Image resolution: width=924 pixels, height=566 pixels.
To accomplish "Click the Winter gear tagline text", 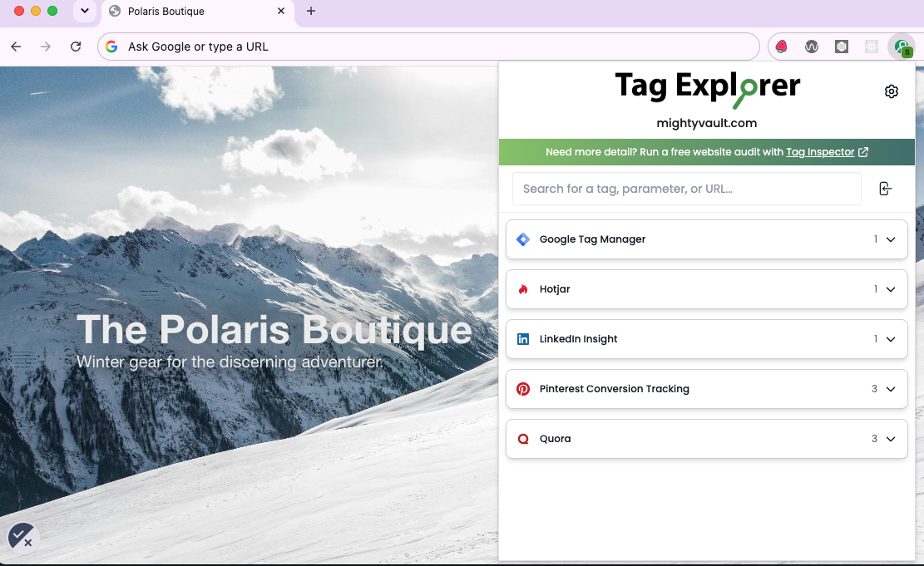I will (230, 362).
